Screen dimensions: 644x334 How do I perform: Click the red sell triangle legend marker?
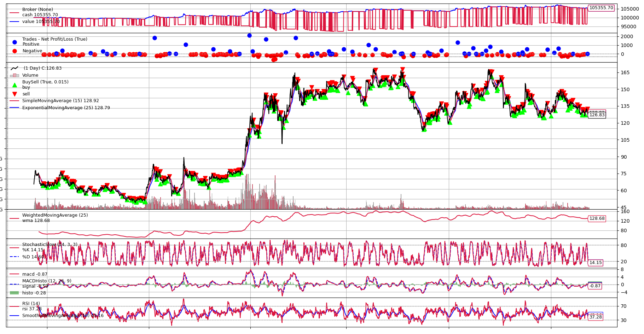tap(14, 94)
